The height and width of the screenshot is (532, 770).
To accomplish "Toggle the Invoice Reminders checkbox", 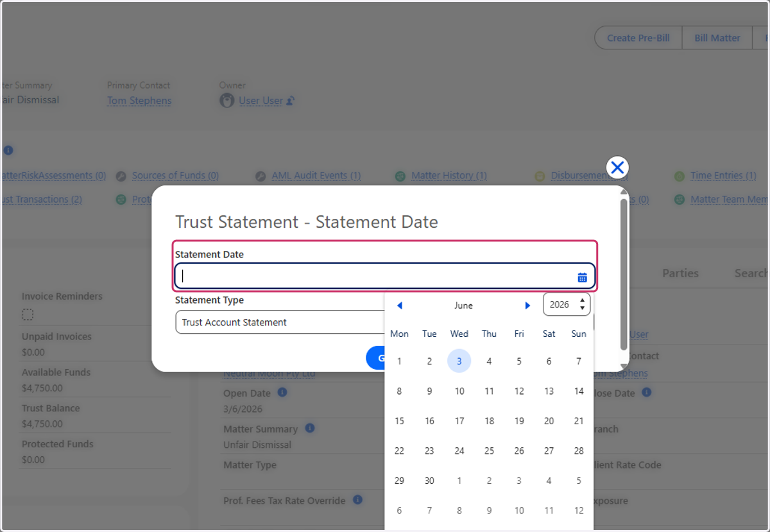I will pyautogui.click(x=28, y=314).
